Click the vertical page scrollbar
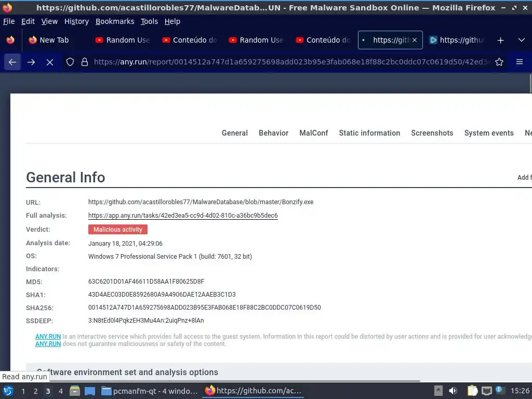The width and height of the screenshot is (532, 399). pos(530,84)
